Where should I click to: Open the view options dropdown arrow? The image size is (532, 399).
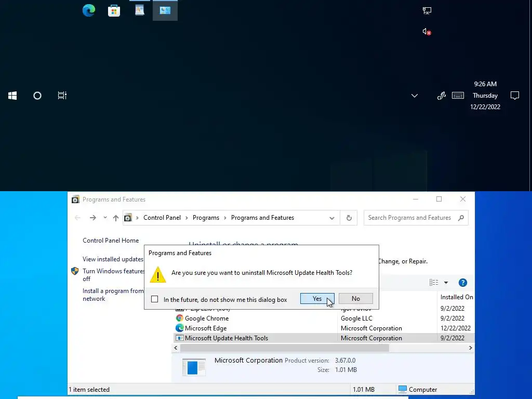pos(446,283)
